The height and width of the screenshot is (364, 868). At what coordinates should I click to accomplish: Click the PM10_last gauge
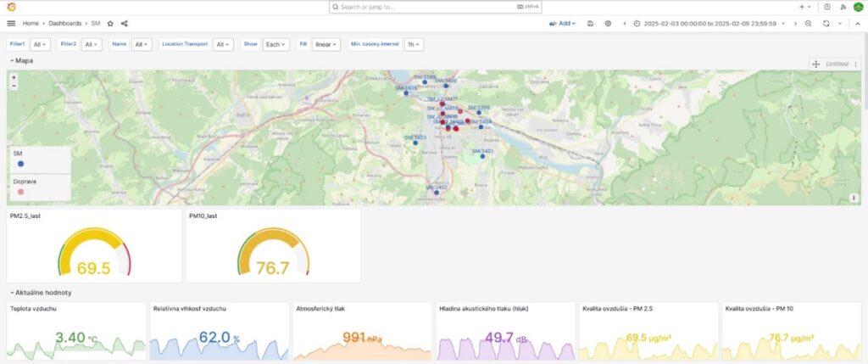coord(273,251)
